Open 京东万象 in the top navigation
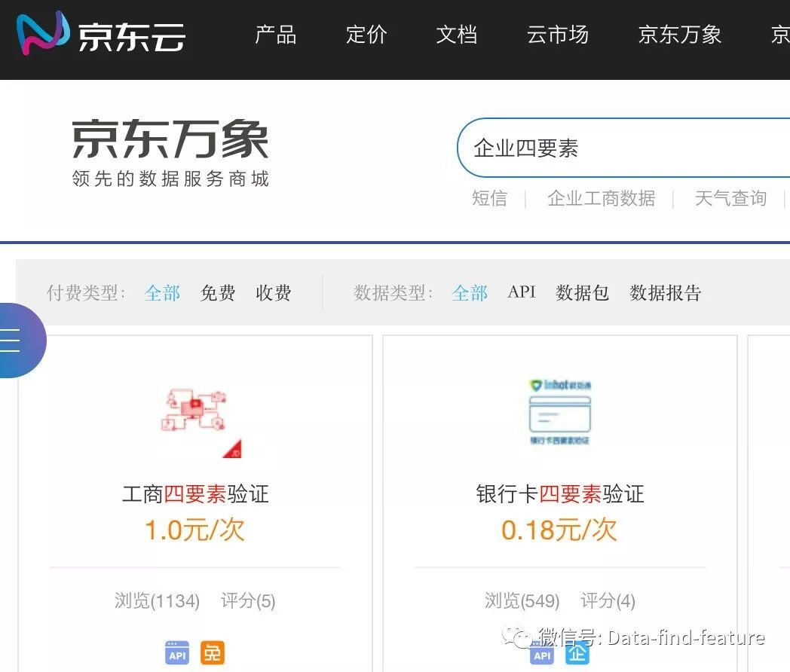Screen dimensions: 790x672 [x=680, y=35]
